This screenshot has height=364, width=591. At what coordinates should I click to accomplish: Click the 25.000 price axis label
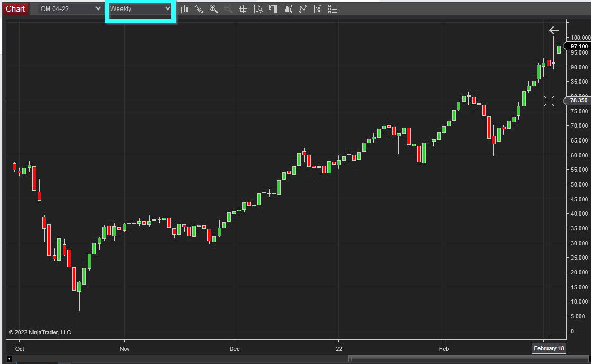(579, 258)
